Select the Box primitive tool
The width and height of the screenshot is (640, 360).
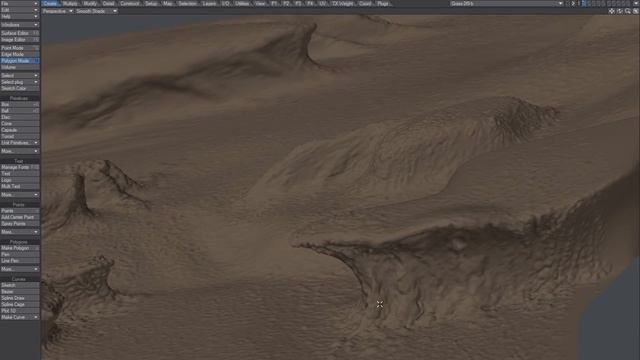tap(20, 104)
